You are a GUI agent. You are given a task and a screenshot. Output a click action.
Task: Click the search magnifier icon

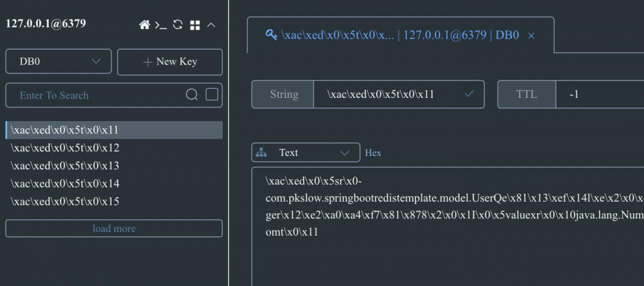(x=192, y=95)
